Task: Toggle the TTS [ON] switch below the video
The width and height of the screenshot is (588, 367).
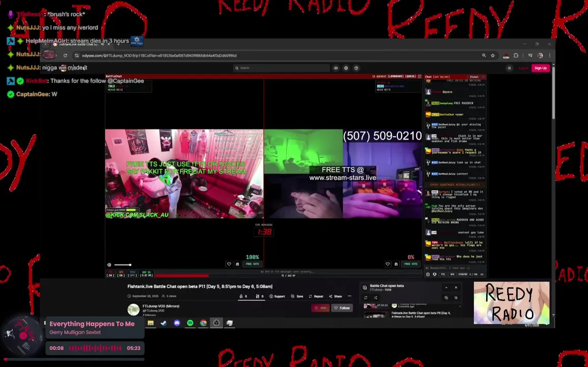Action: coord(110,274)
